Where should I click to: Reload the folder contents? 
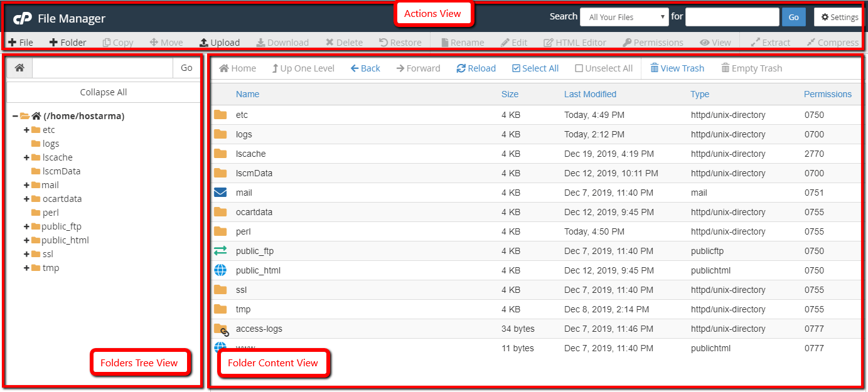coord(476,68)
